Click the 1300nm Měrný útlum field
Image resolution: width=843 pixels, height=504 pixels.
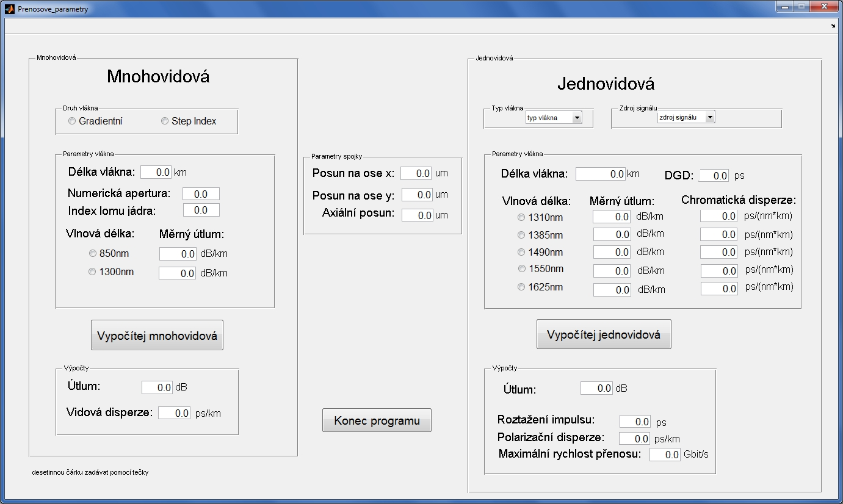click(178, 273)
